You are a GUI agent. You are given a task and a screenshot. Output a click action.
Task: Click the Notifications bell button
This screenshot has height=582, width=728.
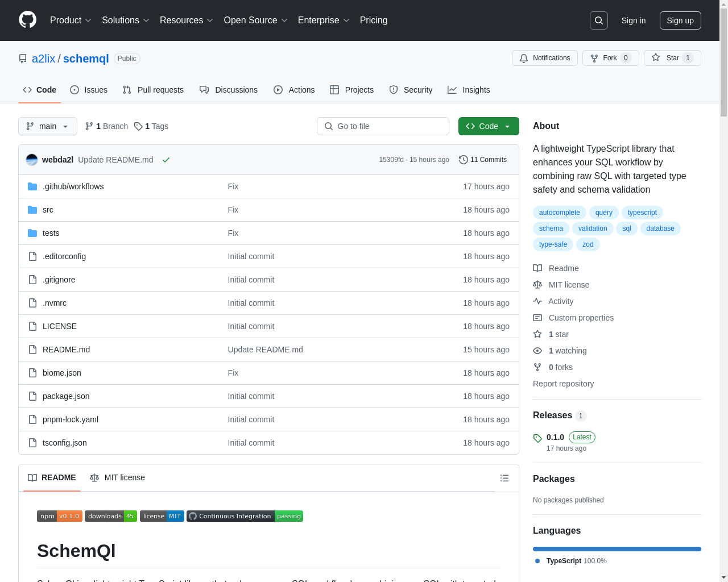tap(545, 58)
